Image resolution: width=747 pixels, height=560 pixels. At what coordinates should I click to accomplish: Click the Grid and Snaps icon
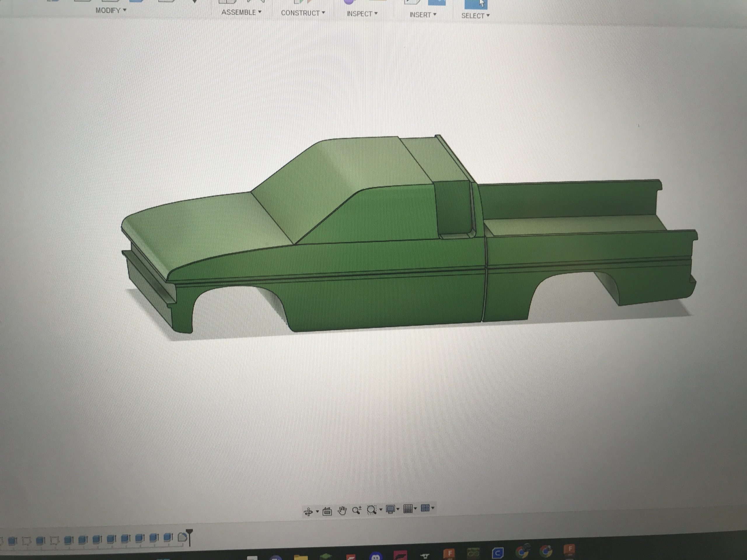click(408, 508)
